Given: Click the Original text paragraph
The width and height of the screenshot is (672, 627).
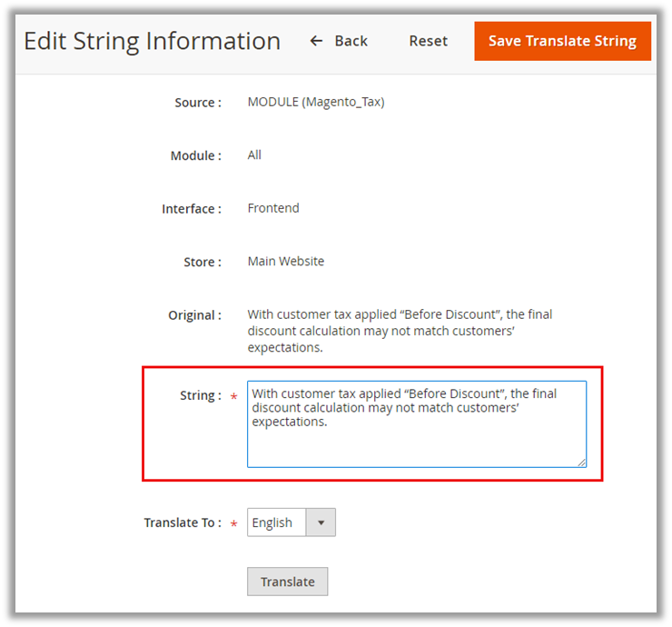Looking at the screenshot, I should point(400,331).
